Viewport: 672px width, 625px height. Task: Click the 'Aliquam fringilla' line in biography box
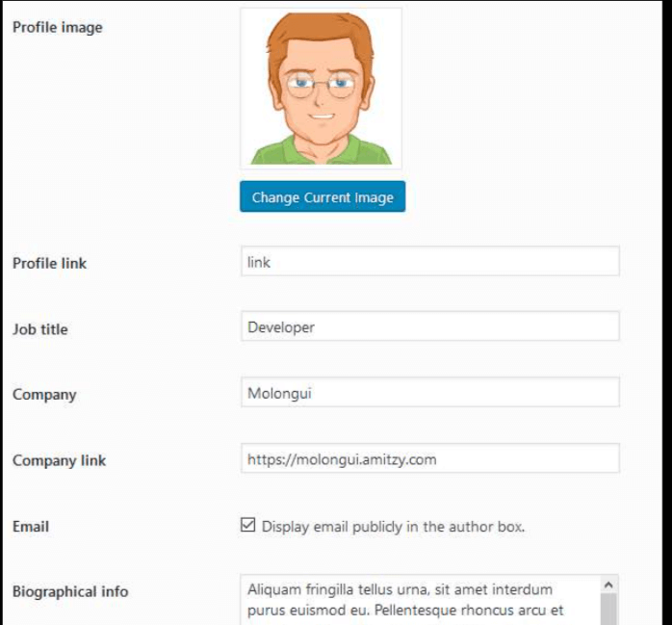[x=400, y=589]
